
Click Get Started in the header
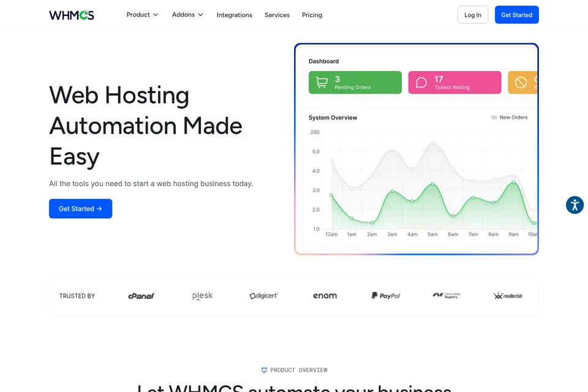coord(517,15)
